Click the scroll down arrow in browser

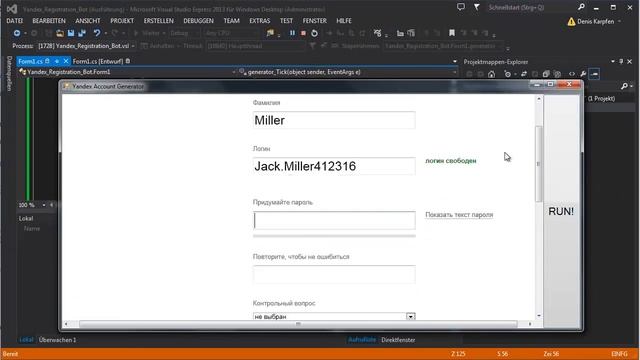pos(539,316)
